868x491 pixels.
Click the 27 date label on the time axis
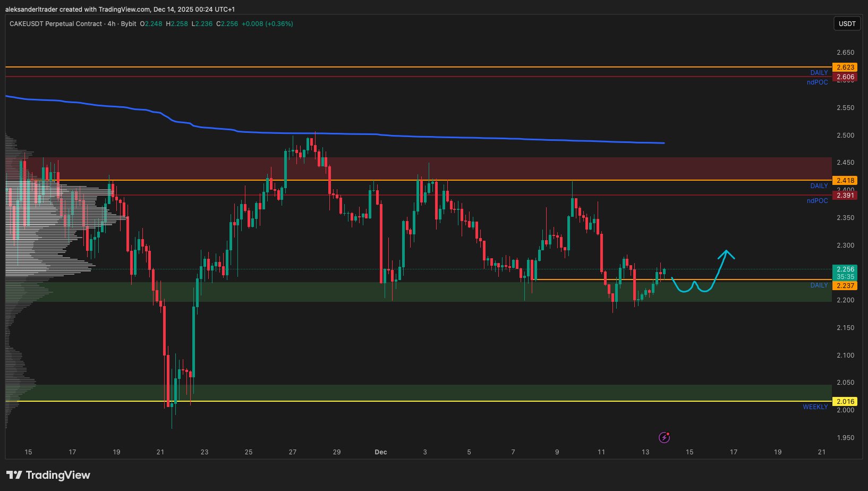(x=293, y=452)
